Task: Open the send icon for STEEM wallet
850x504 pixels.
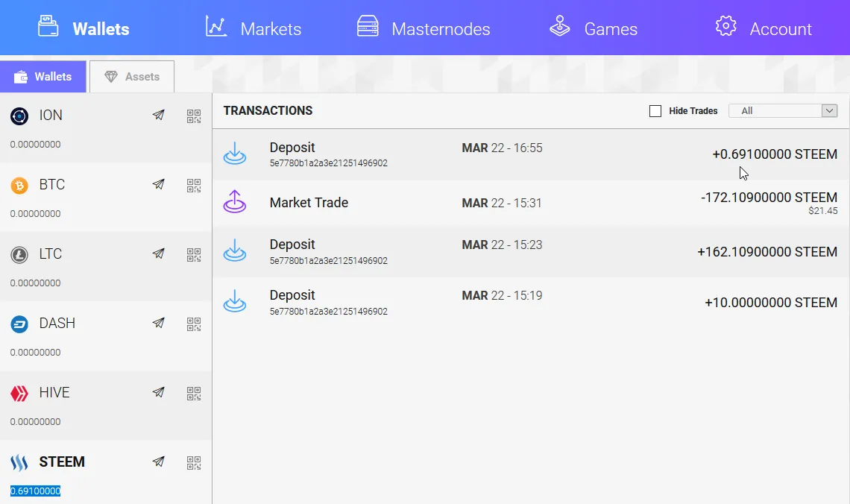Action: coord(158,462)
